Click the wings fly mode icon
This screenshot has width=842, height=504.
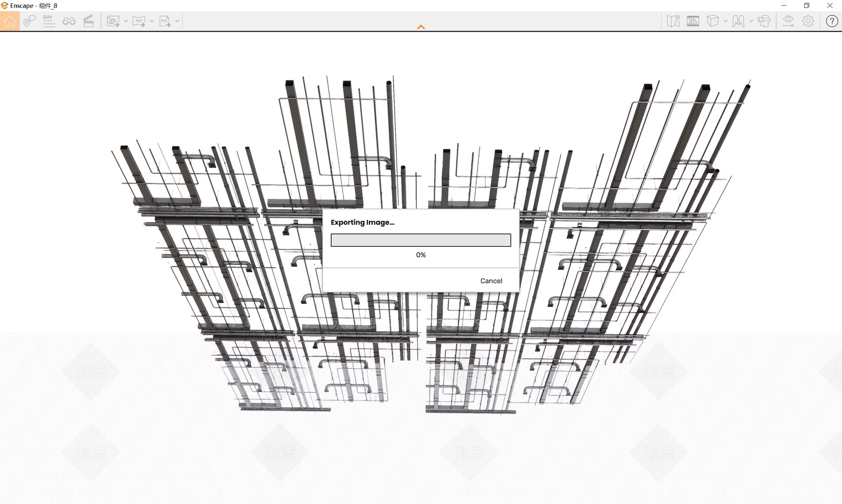738,21
